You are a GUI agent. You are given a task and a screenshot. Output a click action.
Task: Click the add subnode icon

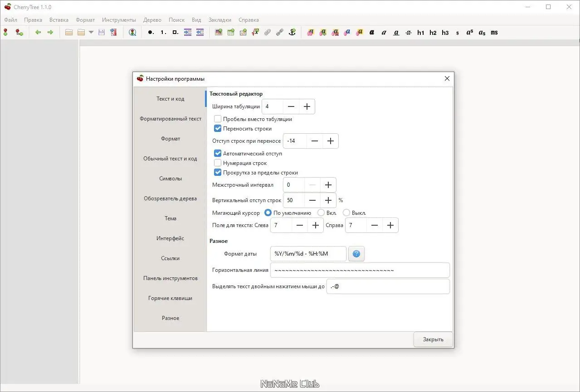tap(19, 33)
